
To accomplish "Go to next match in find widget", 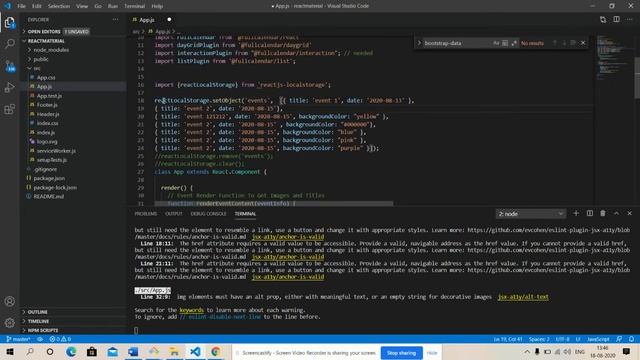I will 564,43.
